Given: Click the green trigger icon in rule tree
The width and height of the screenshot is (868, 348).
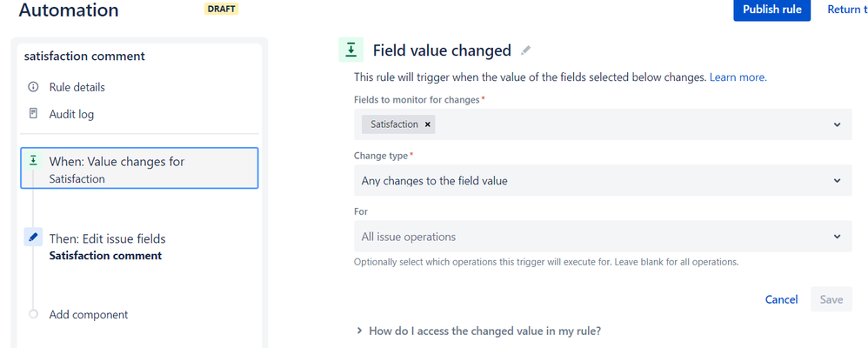Looking at the screenshot, I should point(33,161).
